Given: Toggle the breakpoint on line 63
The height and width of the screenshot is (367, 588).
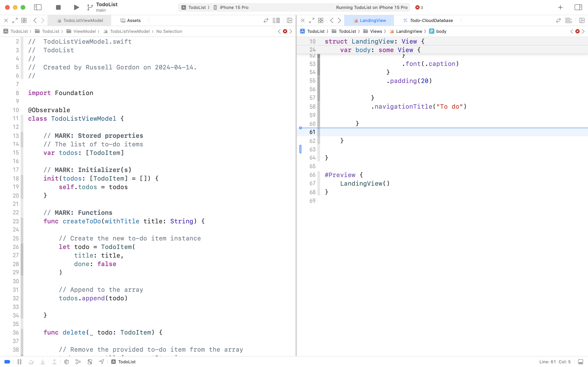Looking at the screenshot, I should (x=301, y=149).
